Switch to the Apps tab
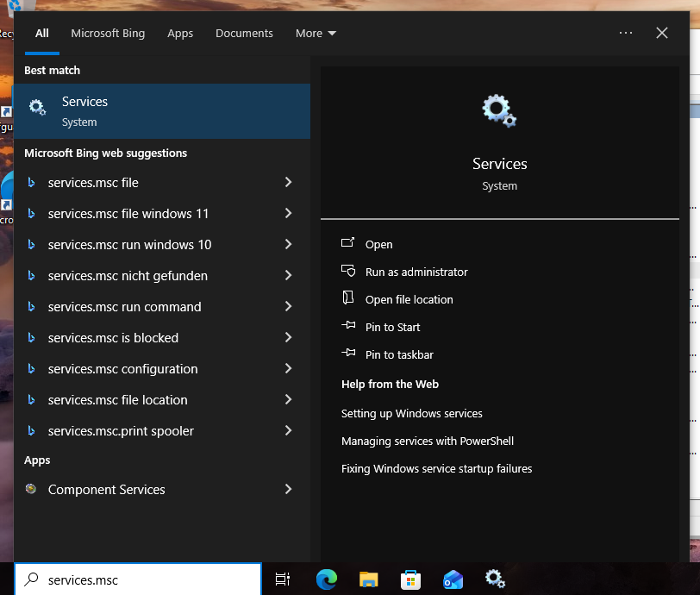This screenshot has height=595, width=700. [180, 34]
